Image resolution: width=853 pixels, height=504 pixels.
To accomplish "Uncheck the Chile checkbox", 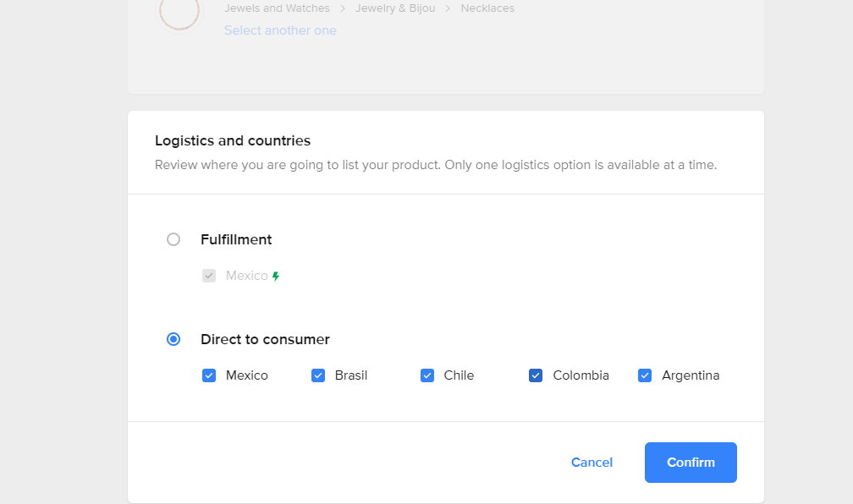I will click(427, 375).
